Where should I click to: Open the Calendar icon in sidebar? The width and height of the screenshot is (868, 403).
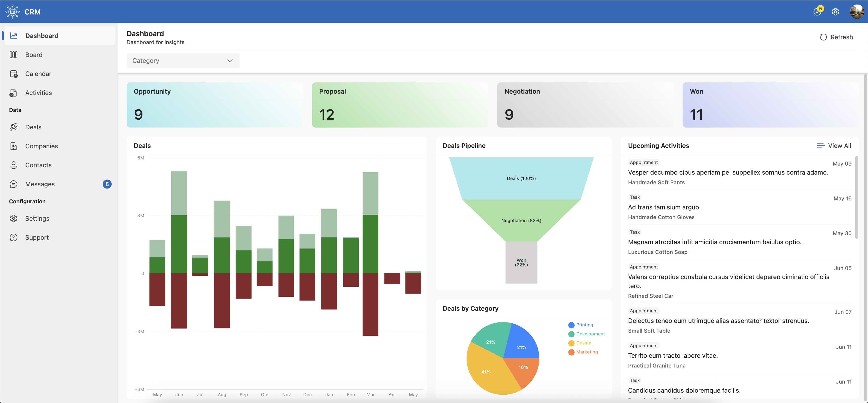[14, 73]
